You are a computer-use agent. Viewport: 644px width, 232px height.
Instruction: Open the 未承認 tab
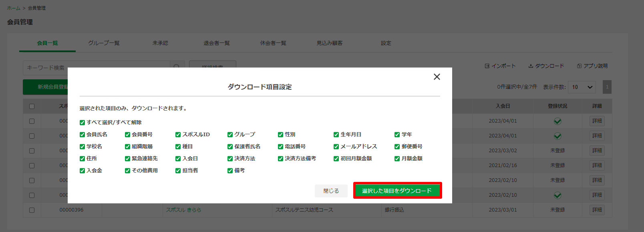160,43
